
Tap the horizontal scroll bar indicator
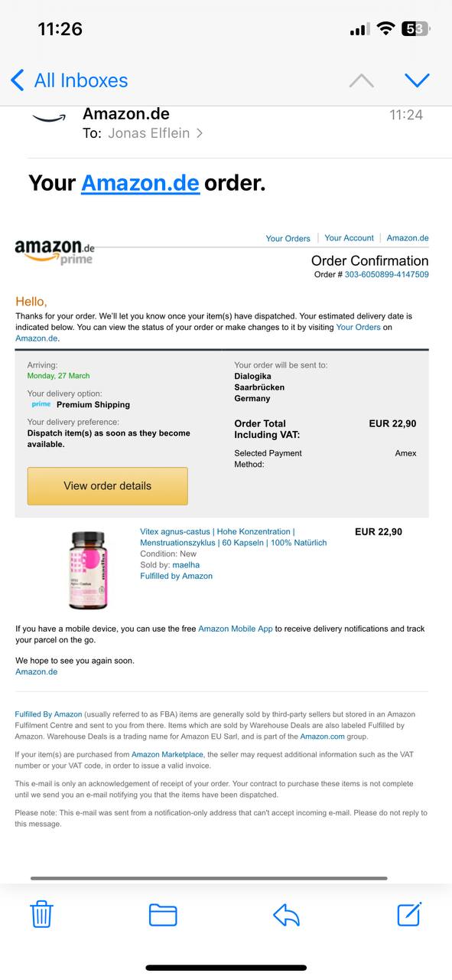click(x=209, y=878)
